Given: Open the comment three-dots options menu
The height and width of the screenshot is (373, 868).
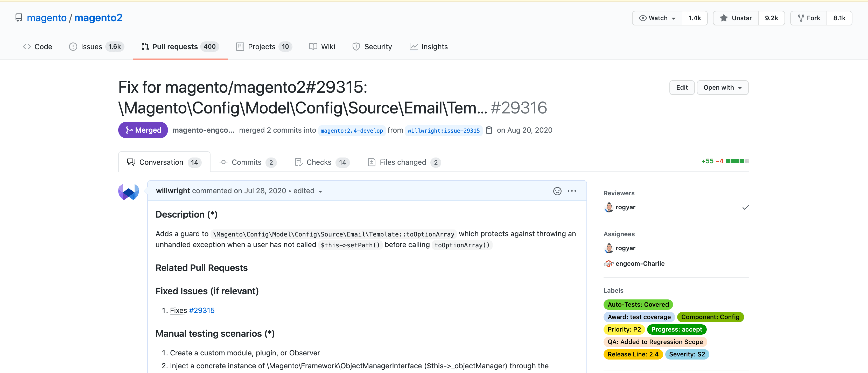Looking at the screenshot, I should 572,191.
